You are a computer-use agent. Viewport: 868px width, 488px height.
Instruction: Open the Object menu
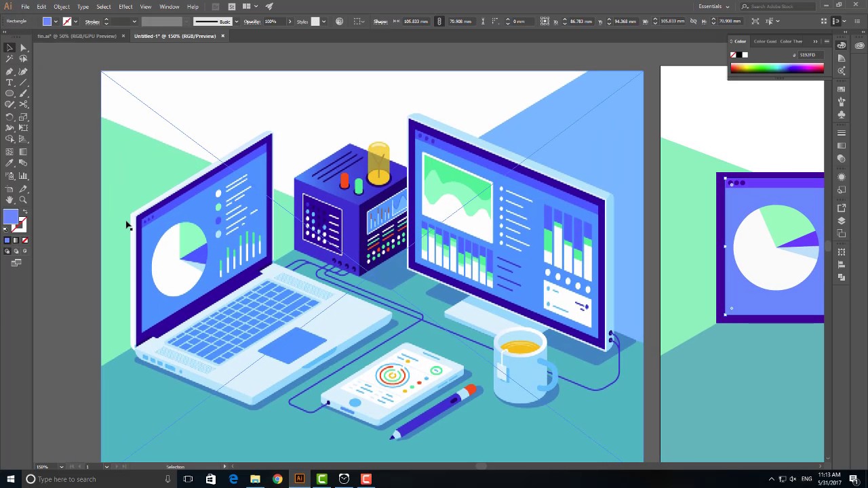click(x=62, y=7)
